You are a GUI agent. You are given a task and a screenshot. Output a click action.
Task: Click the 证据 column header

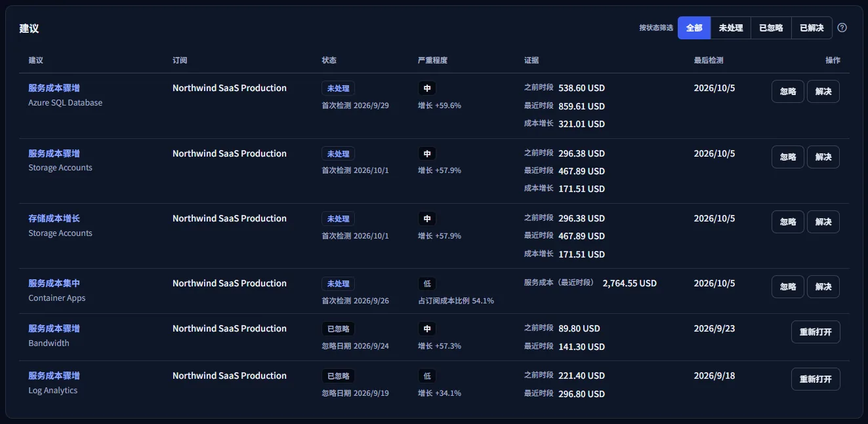[531, 60]
